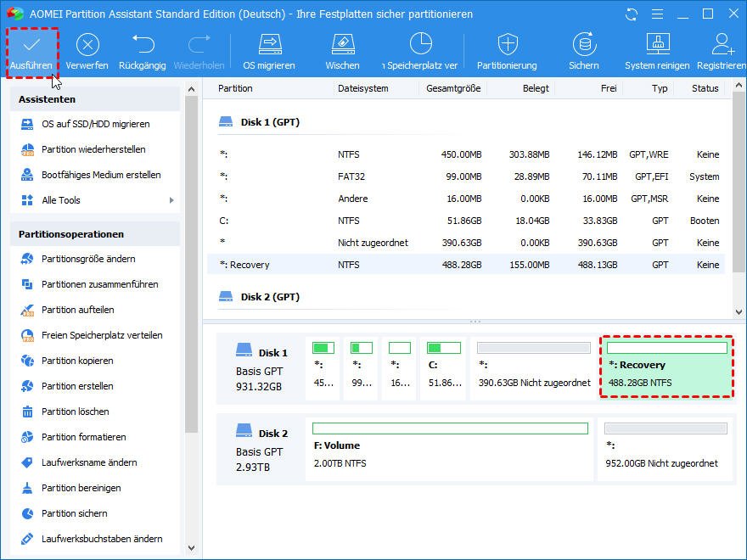Screen dimensions: 747x560
Task: Open the Partitionierung shield tool
Action: (x=507, y=46)
